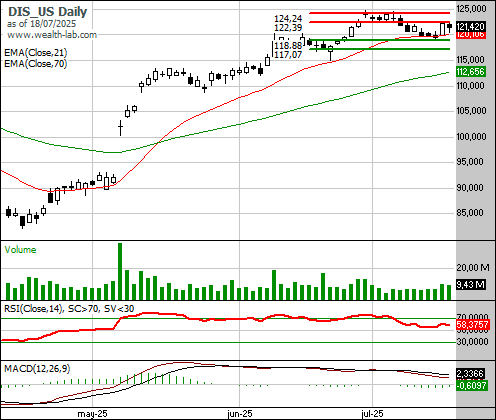Click the 100,000 price axis label
This screenshot has width=496, height=420.
(x=471, y=137)
